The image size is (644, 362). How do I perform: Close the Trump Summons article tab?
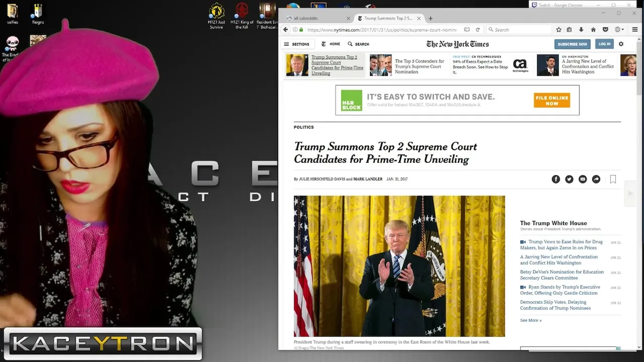tap(419, 18)
